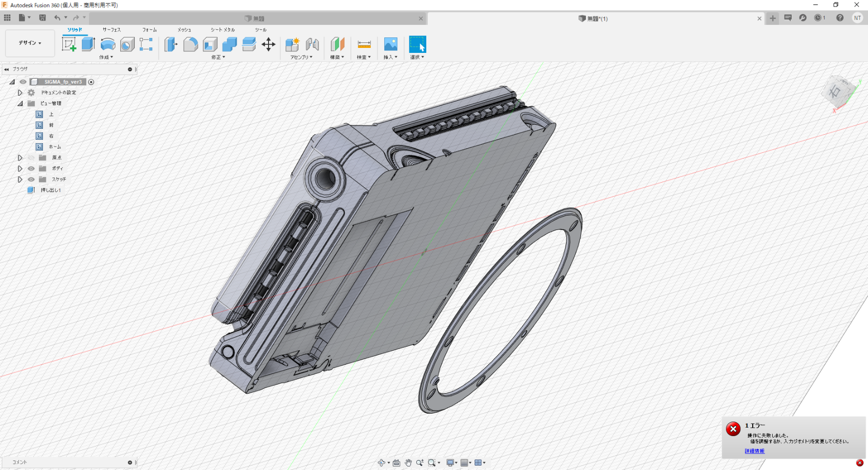Screen dimensions: 868x470
Task: Click the New Component icon
Action: point(292,44)
